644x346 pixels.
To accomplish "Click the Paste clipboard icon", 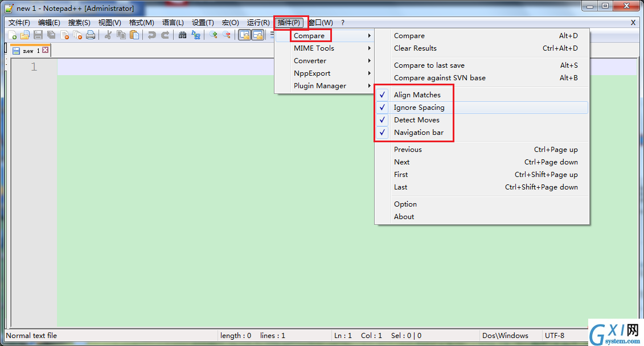I will click(134, 35).
